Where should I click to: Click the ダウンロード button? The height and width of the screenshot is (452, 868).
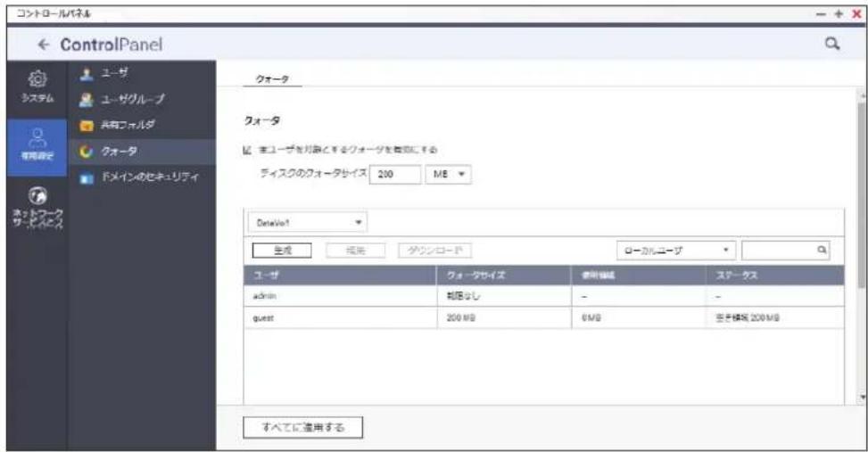click(434, 251)
